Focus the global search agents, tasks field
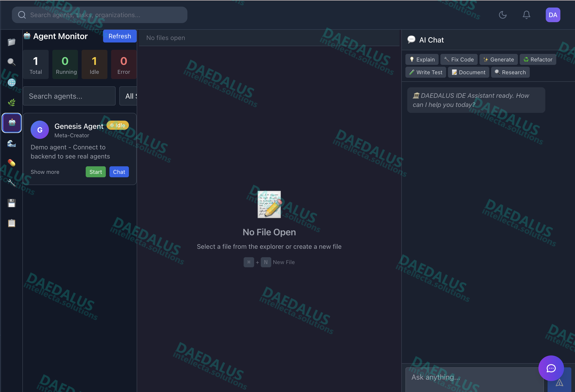575x392 pixels. click(99, 15)
